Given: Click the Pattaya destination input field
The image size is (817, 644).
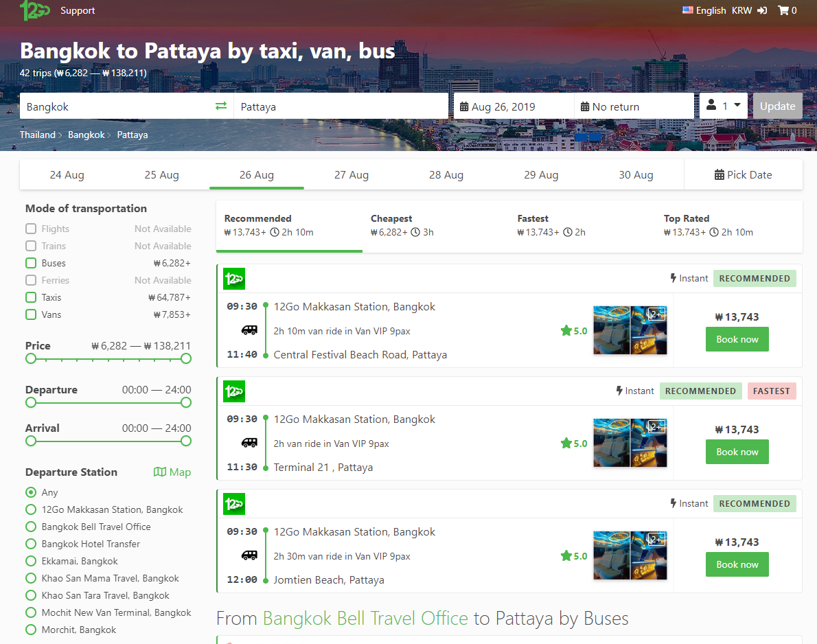Looking at the screenshot, I should tap(341, 106).
